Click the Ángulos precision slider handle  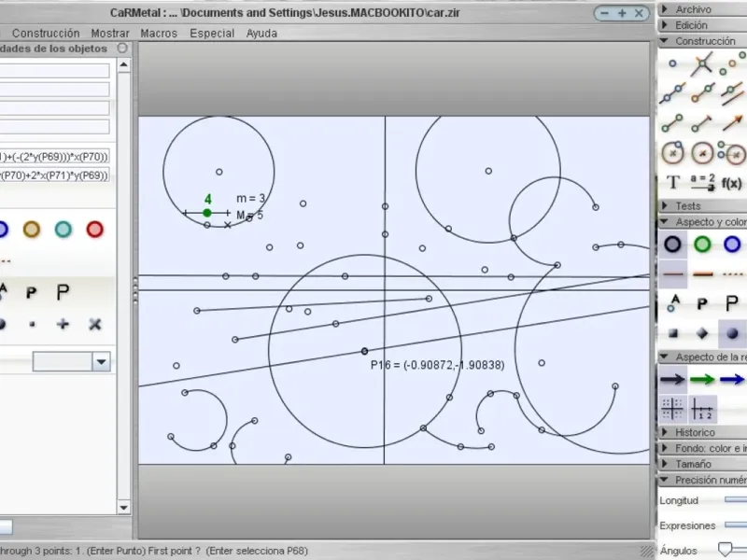(726, 549)
